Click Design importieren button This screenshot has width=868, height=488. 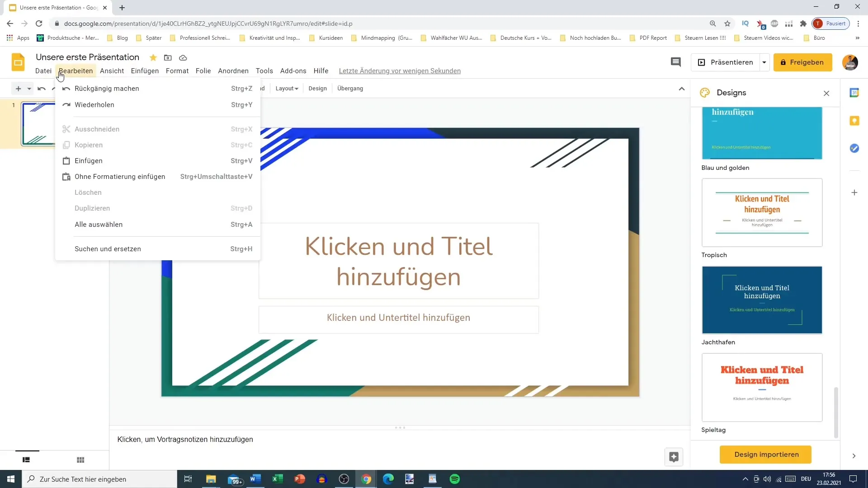pyautogui.click(x=767, y=454)
